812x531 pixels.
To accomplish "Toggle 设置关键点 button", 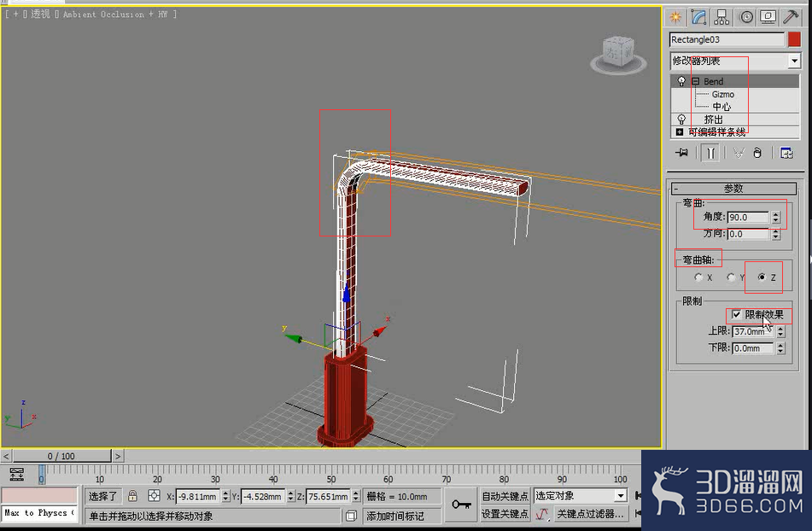I will point(505,513).
